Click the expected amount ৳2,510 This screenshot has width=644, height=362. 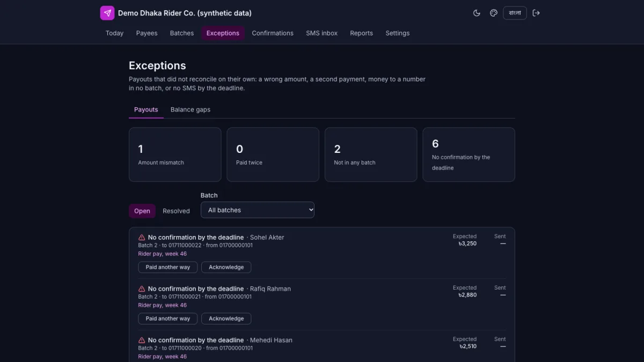tap(467, 346)
